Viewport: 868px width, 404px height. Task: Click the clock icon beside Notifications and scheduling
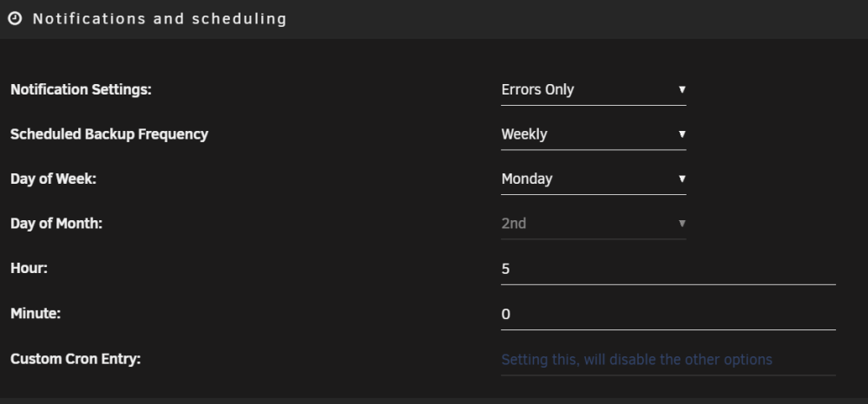point(15,19)
